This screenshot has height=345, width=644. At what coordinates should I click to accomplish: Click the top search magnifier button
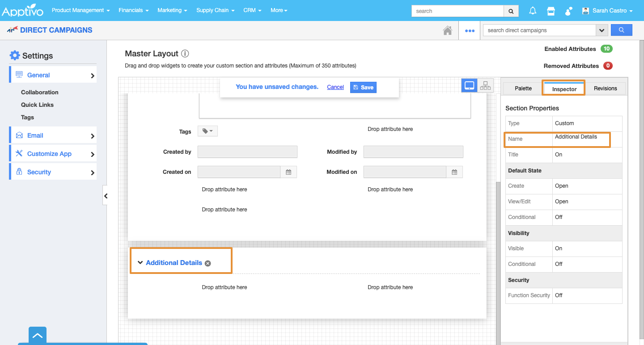pos(511,11)
